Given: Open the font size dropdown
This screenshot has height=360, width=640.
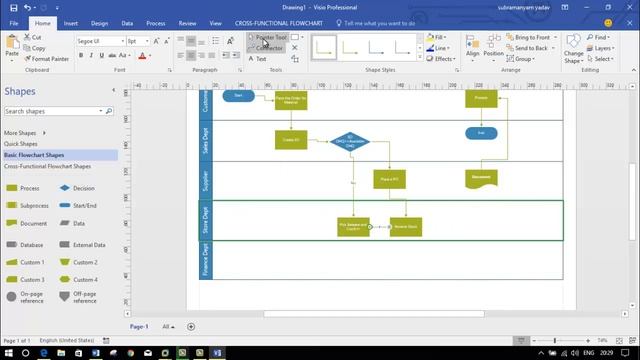Looking at the screenshot, I should coord(147,41).
